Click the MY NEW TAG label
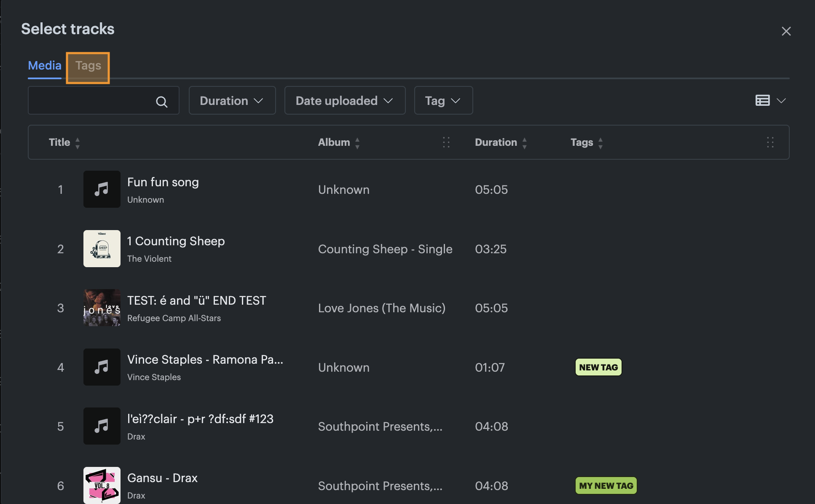This screenshot has height=504, width=815. point(606,485)
